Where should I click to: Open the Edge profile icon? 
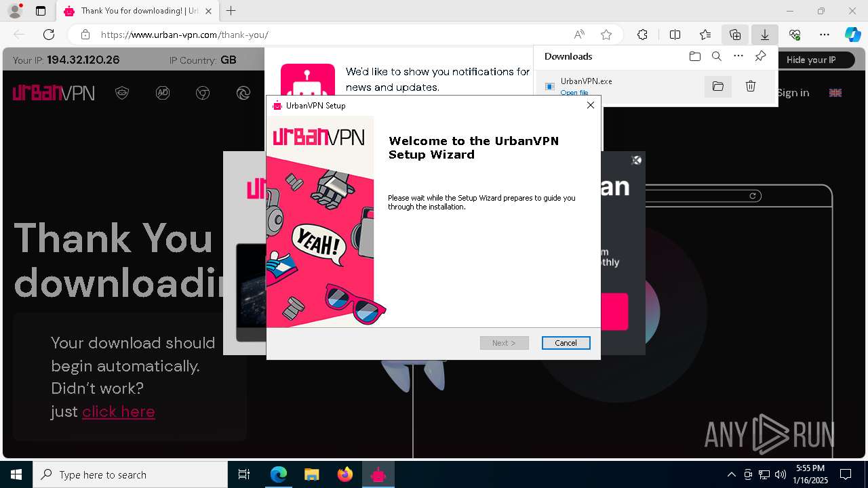[x=14, y=11]
